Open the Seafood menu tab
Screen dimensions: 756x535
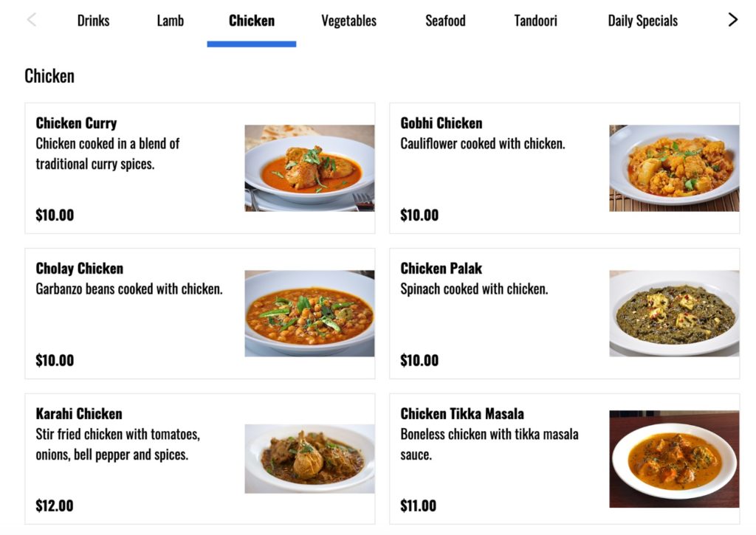[x=445, y=21]
